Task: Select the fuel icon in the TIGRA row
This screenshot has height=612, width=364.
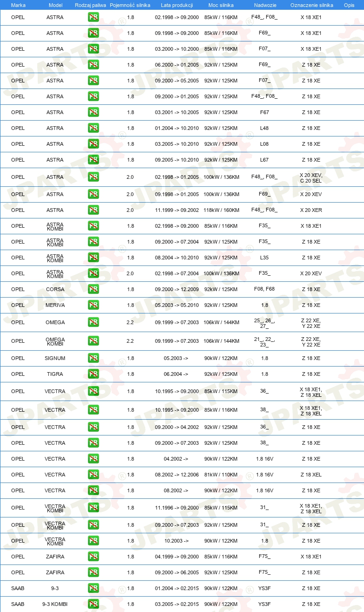Action: click(93, 374)
